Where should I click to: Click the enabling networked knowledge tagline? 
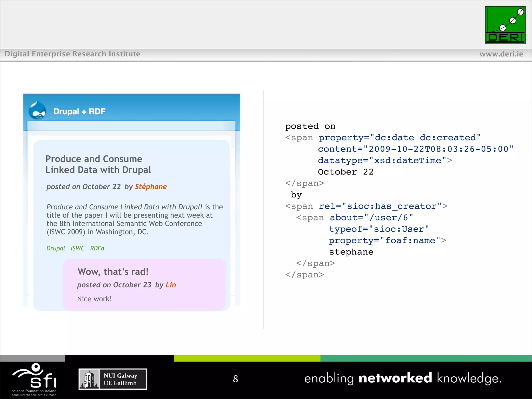403,378
